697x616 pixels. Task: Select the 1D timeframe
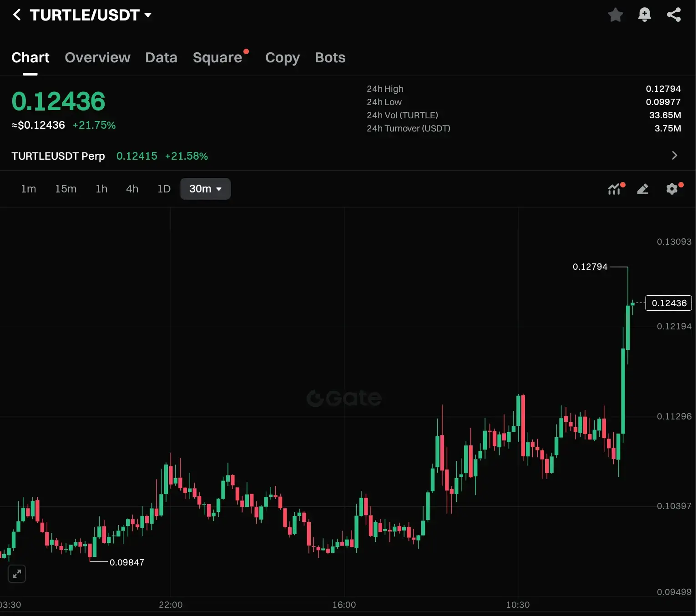(x=164, y=189)
